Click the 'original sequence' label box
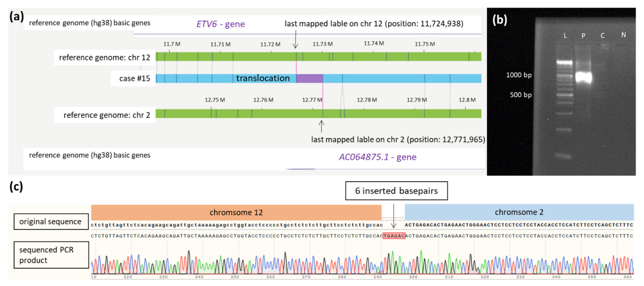 coord(51,221)
